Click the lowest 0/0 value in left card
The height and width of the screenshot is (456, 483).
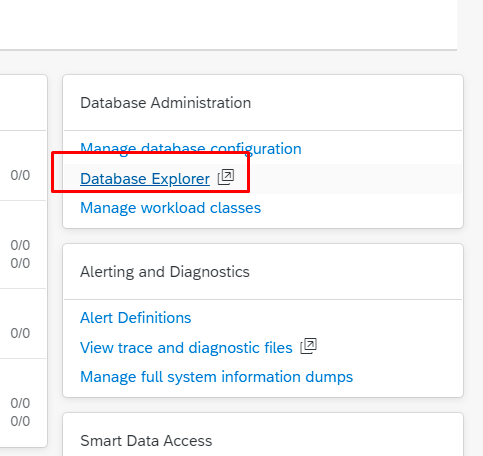20,421
